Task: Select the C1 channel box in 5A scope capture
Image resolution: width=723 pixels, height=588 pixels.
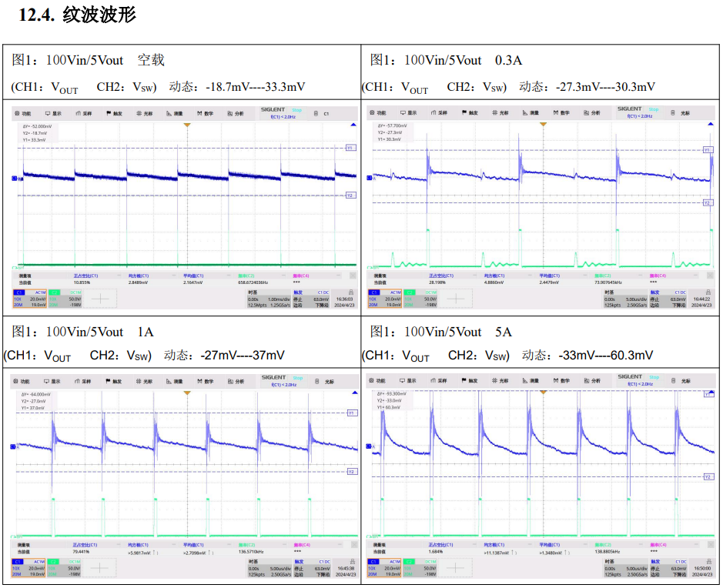Action: (x=384, y=568)
